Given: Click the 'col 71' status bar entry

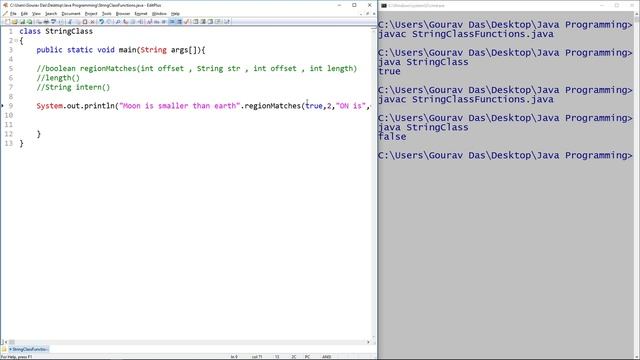Looking at the screenshot, I should point(257,357).
